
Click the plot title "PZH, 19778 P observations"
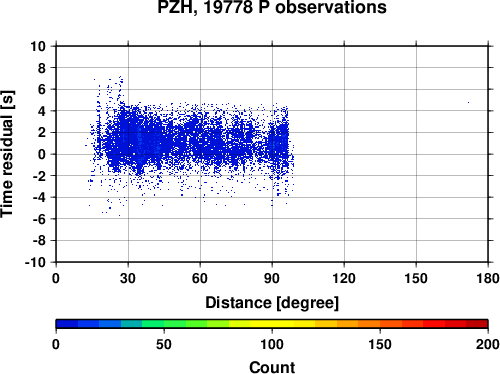272,7
